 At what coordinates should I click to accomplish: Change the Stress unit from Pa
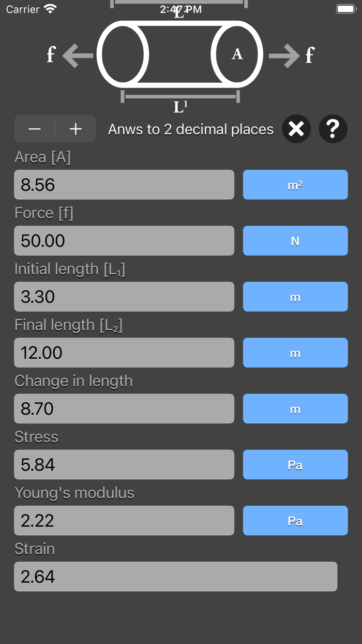pos(295,464)
